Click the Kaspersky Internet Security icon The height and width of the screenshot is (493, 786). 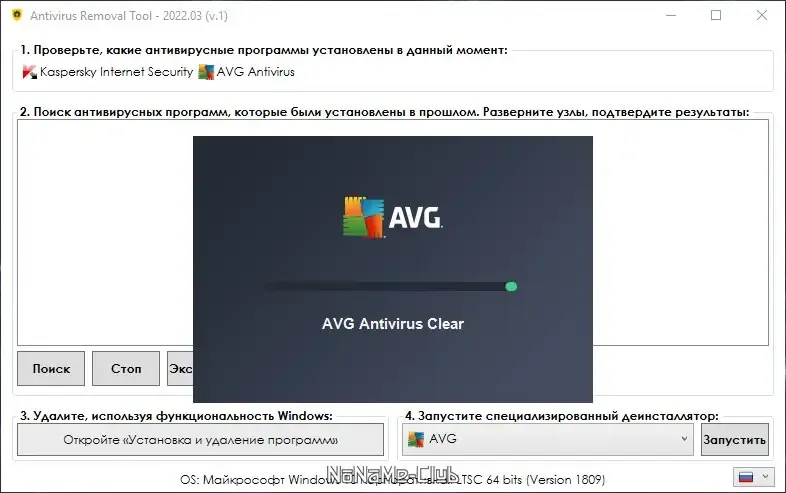(x=30, y=72)
